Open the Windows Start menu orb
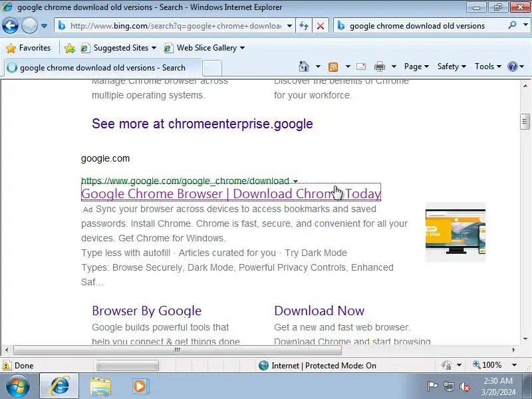Viewport: 532px width, 399px height. coord(17,386)
